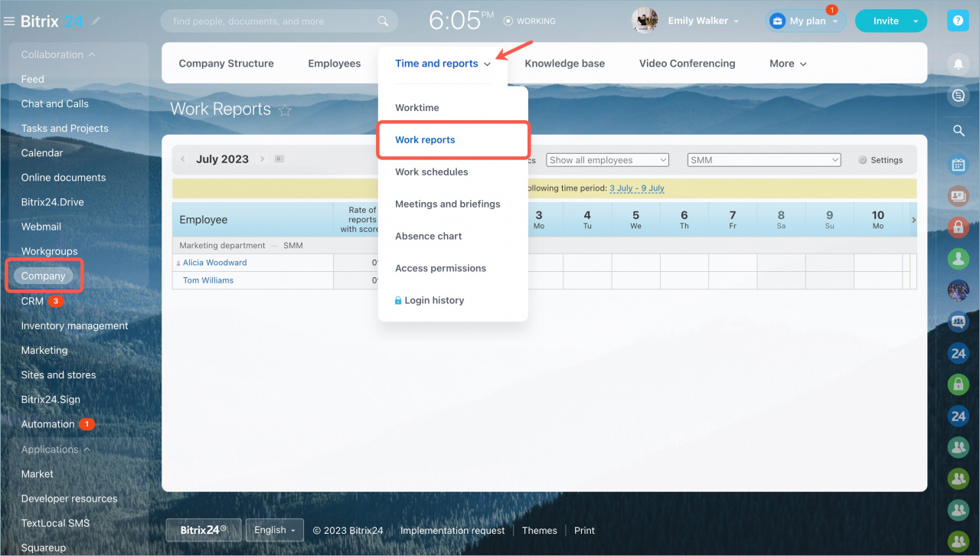980x556 pixels.
Task: Click the 3 July - 9 July period link
Action: (x=637, y=188)
